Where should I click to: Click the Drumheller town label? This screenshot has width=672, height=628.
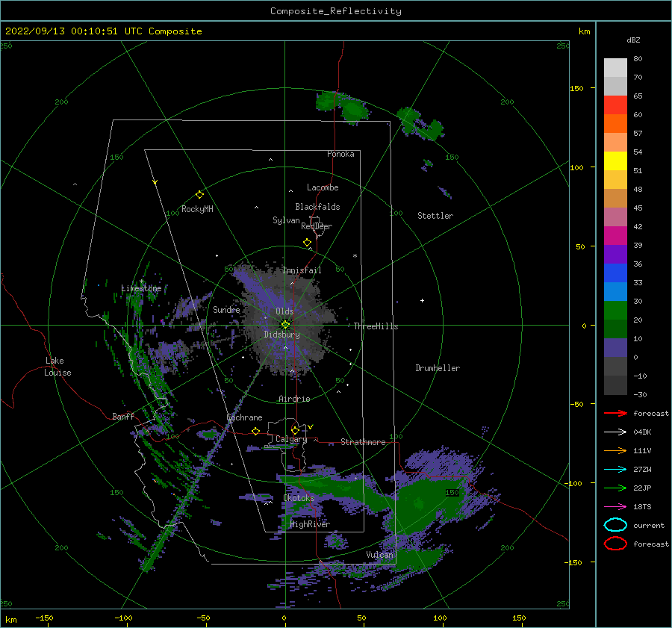(438, 368)
